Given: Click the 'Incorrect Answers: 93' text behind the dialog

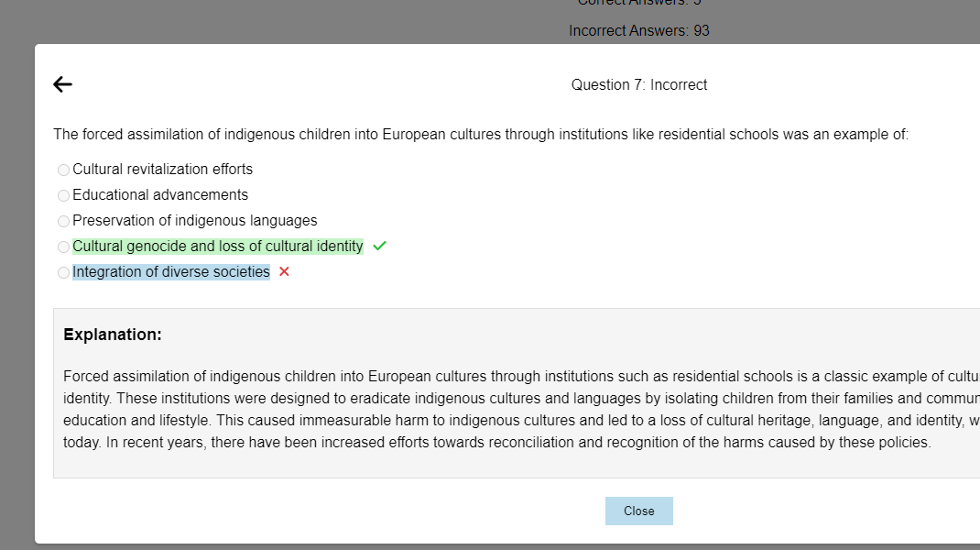Looking at the screenshot, I should [638, 30].
